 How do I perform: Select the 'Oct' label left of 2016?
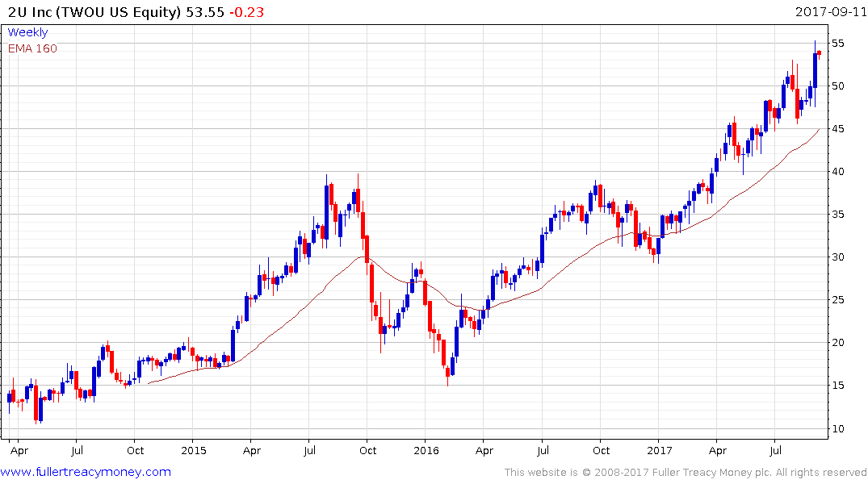click(367, 450)
